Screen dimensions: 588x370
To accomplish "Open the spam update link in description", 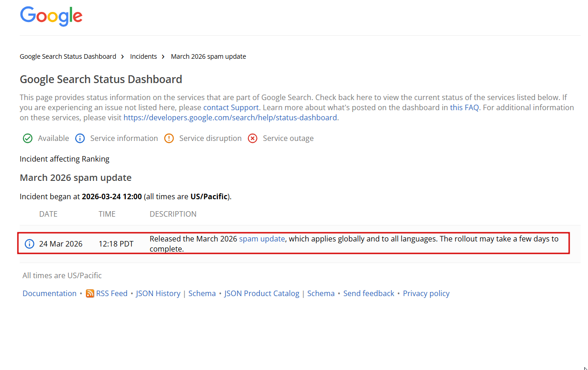I will coord(262,239).
